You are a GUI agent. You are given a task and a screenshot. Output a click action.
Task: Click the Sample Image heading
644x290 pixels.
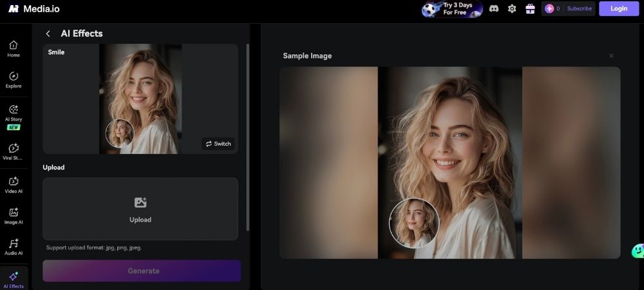307,56
